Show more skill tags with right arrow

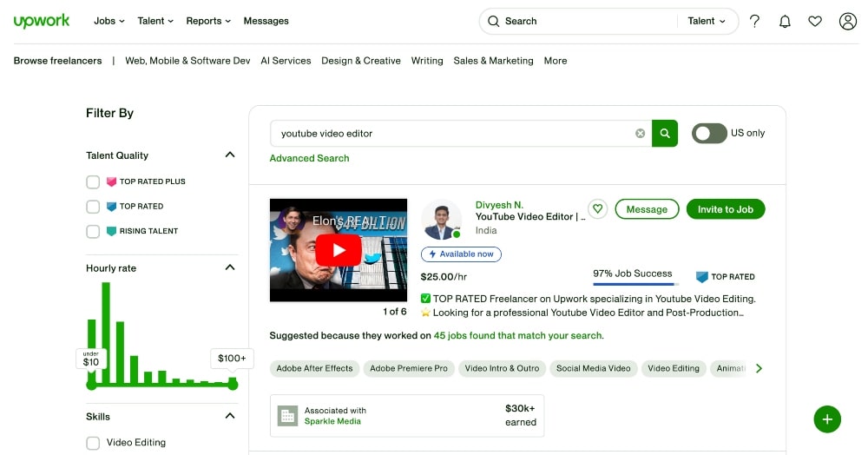click(x=759, y=368)
